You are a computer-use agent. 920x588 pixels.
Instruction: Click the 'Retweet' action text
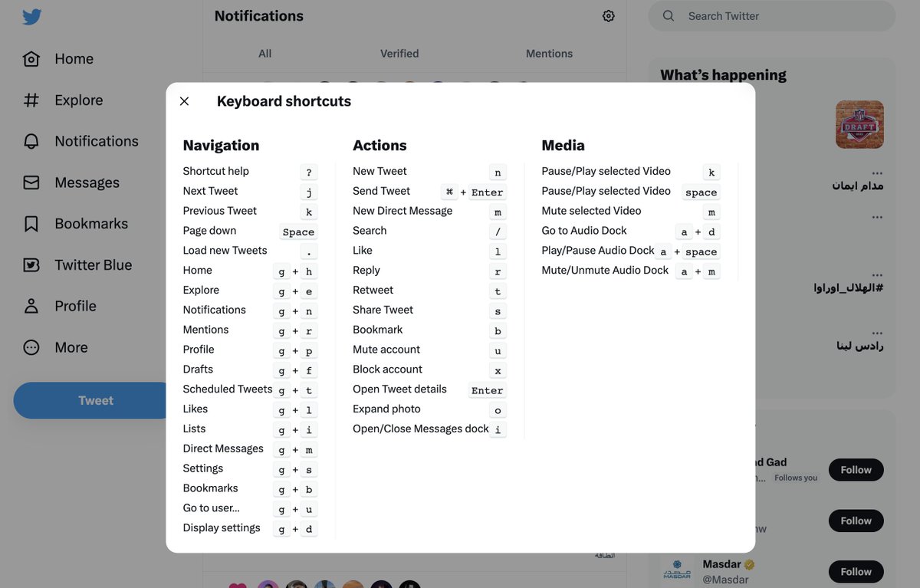pyautogui.click(x=373, y=291)
